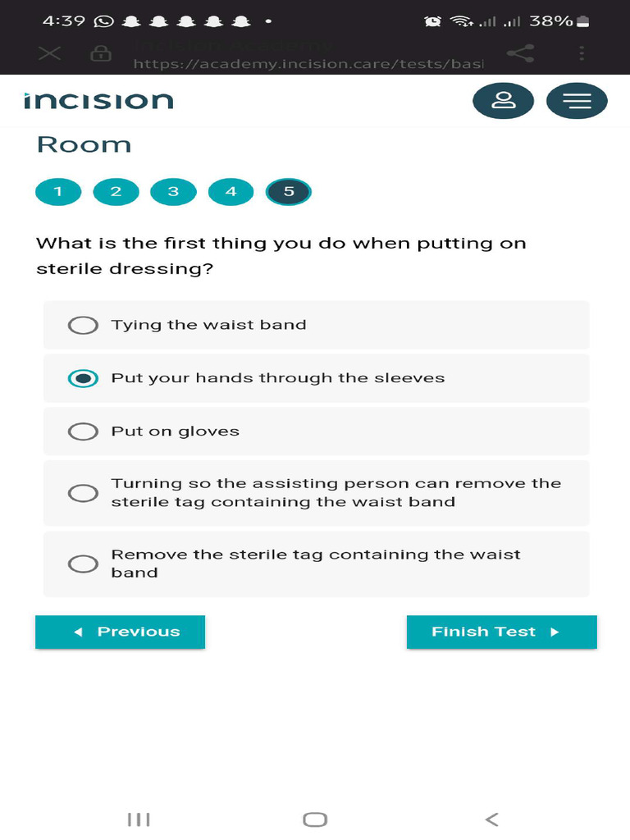630x840 pixels.
Task: Select "Put on gloves" radio option
Action: pyautogui.click(x=316, y=431)
